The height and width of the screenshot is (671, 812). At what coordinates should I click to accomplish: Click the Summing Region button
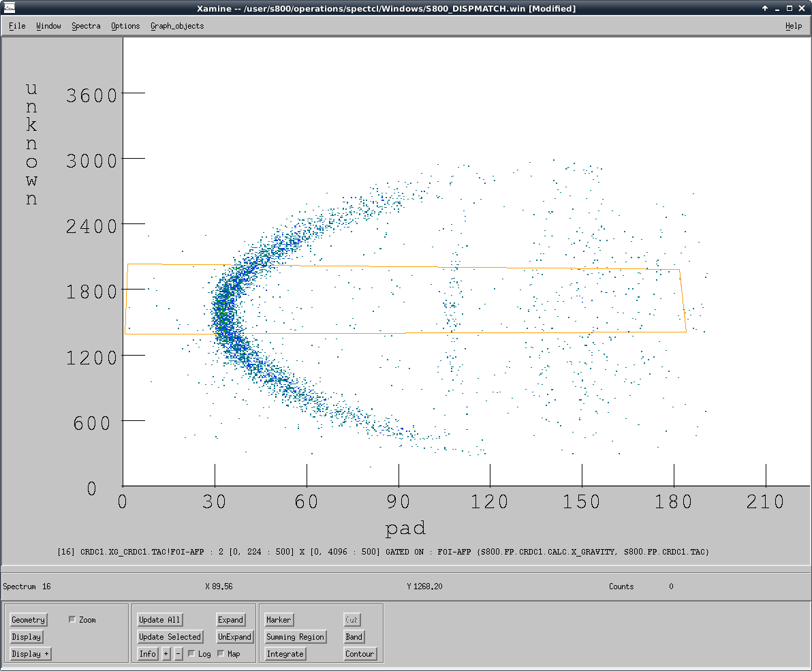pos(295,637)
